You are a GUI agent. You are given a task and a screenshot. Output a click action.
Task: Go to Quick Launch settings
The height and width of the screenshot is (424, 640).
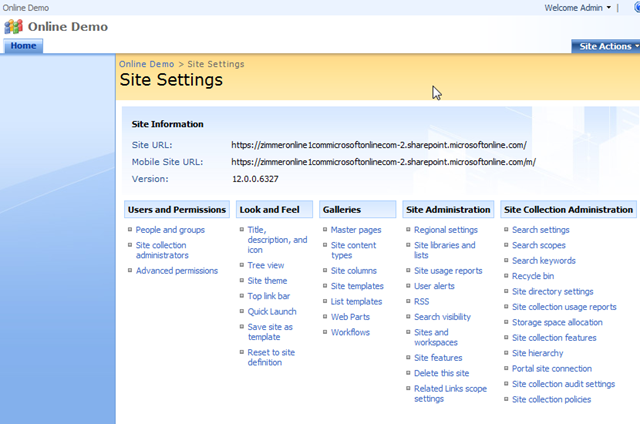[272, 312]
